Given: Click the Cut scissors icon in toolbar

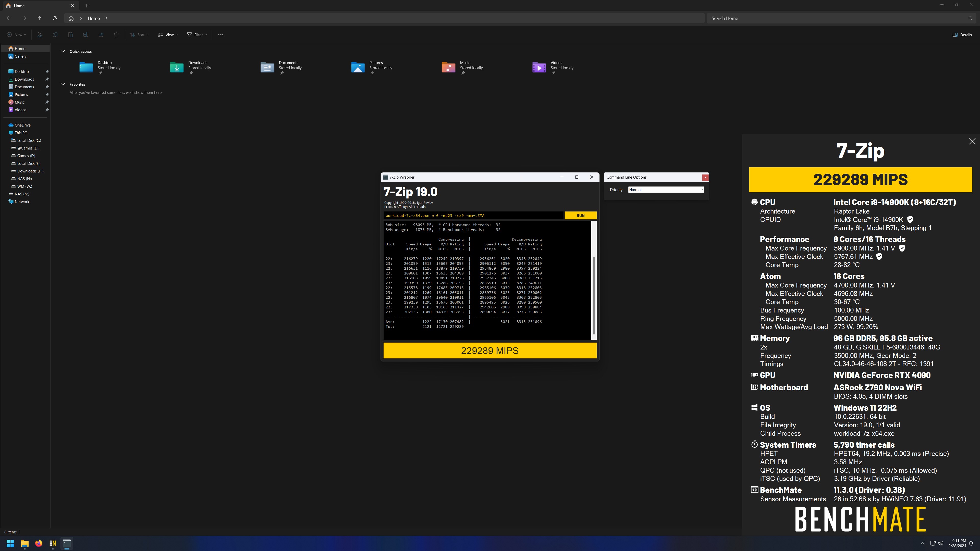Looking at the screenshot, I should (x=40, y=35).
